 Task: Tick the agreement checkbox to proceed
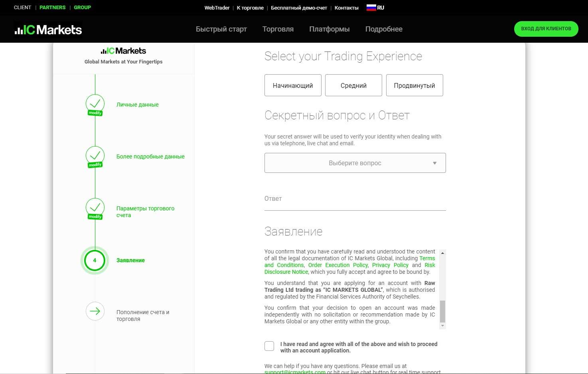pos(269,346)
